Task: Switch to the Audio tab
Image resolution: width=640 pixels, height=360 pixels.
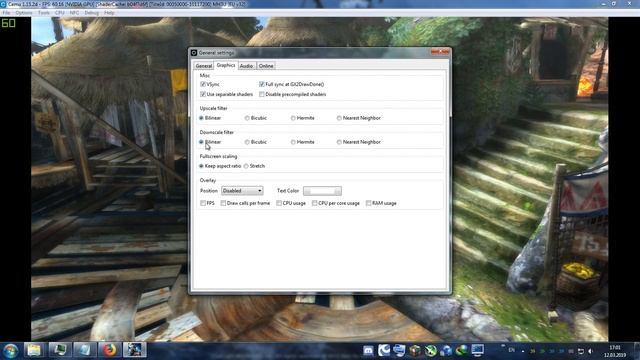Action: 247,66
